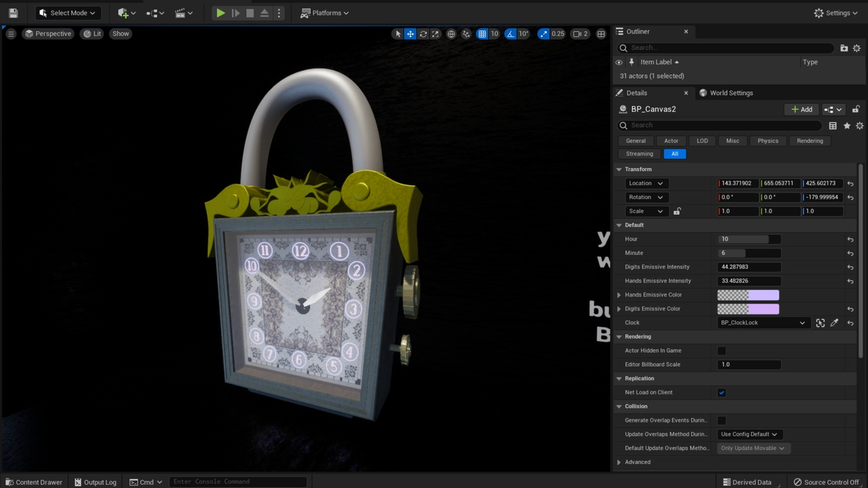
Task: Filter details by Physics
Action: [x=768, y=141]
